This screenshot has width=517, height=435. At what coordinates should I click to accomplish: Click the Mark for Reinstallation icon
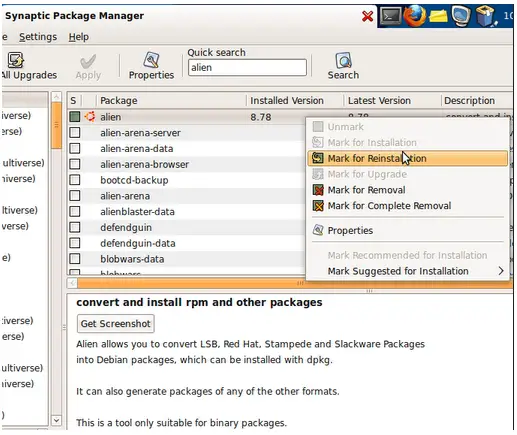[318, 158]
